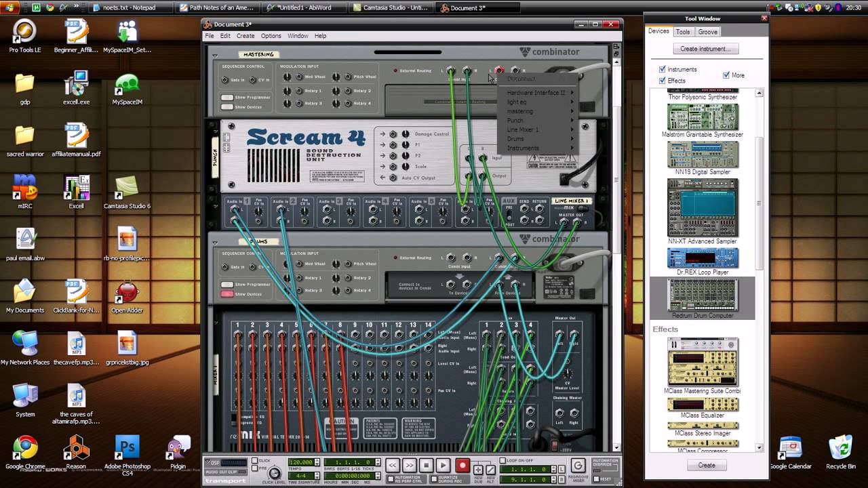Adjust Damage Control knob on Scream 4
Image resolution: width=868 pixels, height=488 pixels.
pos(406,134)
